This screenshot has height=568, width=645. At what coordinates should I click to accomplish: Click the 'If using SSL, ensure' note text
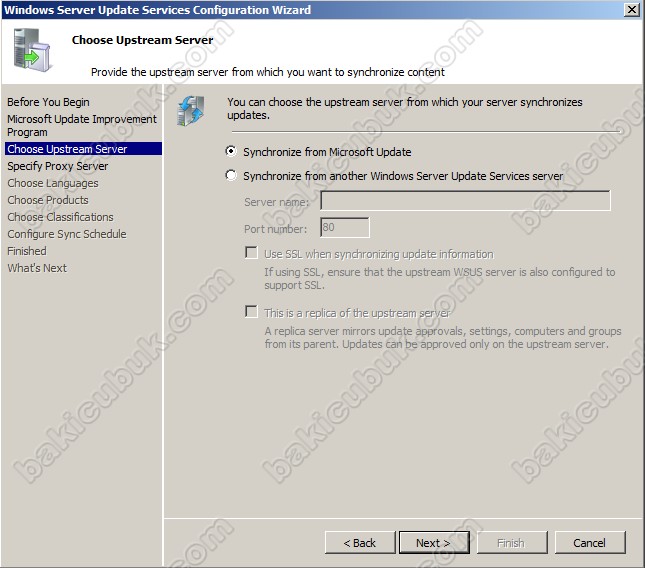point(439,278)
